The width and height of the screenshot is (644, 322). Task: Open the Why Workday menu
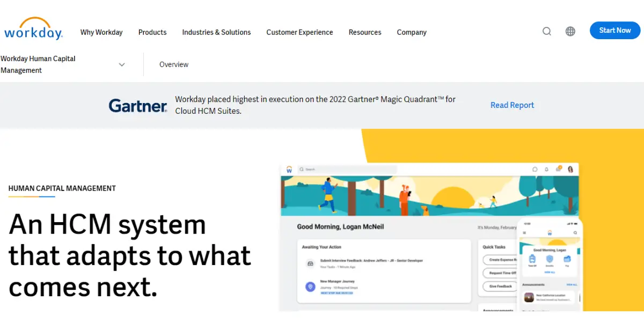101,32
